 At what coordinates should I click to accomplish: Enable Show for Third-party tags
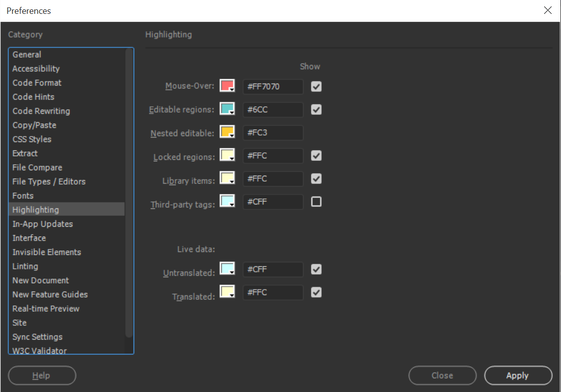tap(316, 201)
